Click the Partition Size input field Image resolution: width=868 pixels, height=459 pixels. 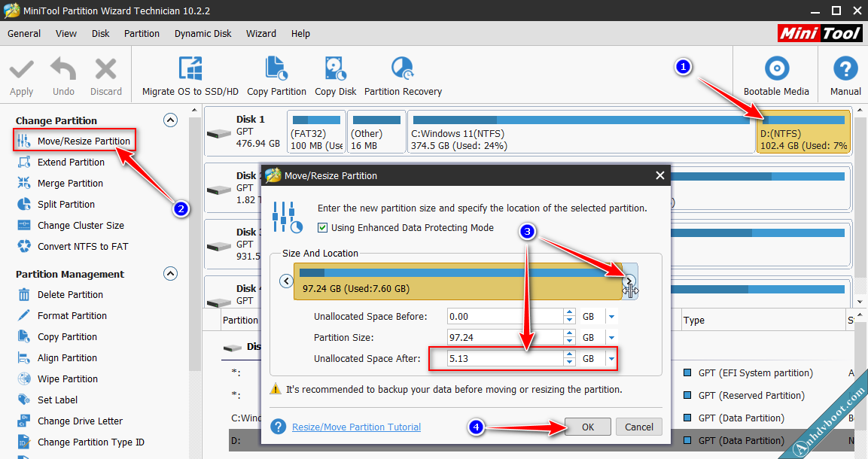pyautogui.click(x=505, y=337)
